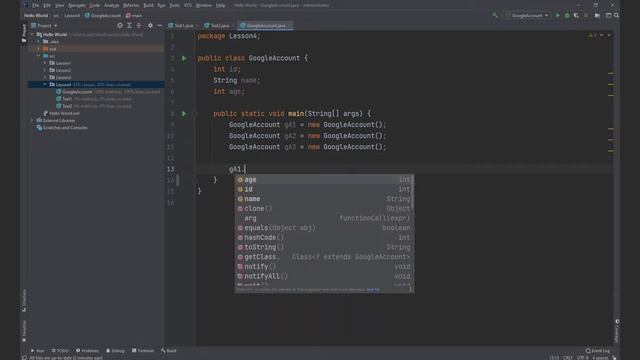
Task: Expand the out folder
Action: (39, 49)
